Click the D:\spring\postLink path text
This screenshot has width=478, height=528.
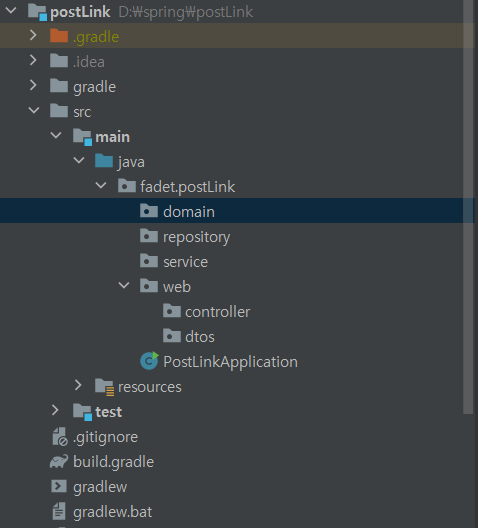[x=185, y=12]
